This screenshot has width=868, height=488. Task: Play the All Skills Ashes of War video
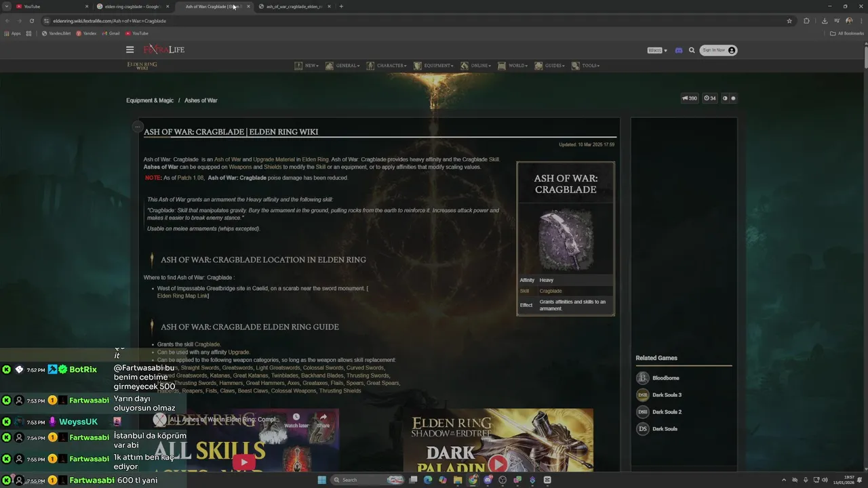point(244,462)
